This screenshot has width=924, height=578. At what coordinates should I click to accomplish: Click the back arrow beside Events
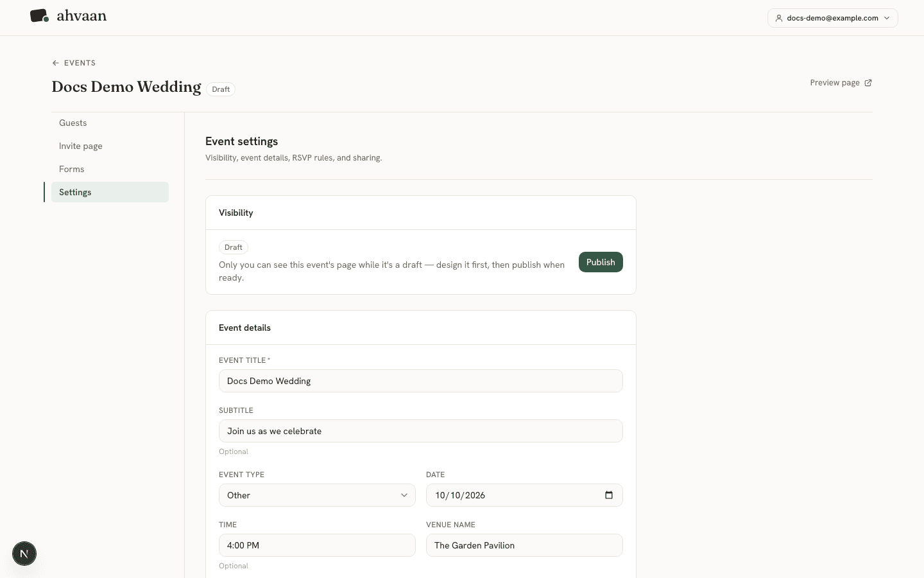tap(56, 63)
